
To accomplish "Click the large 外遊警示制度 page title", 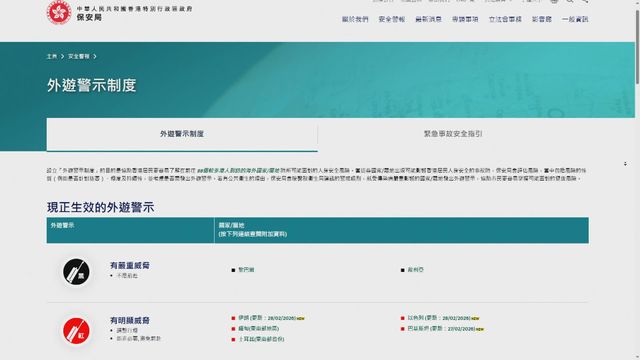I will click(x=91, y=85).
